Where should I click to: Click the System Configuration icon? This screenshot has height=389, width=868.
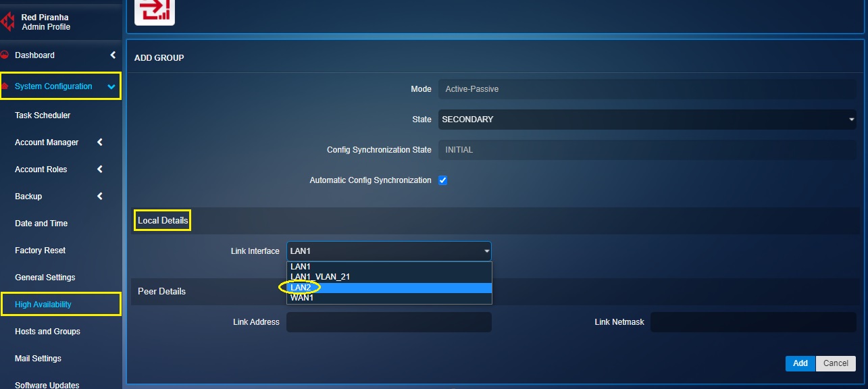[5, 86]
